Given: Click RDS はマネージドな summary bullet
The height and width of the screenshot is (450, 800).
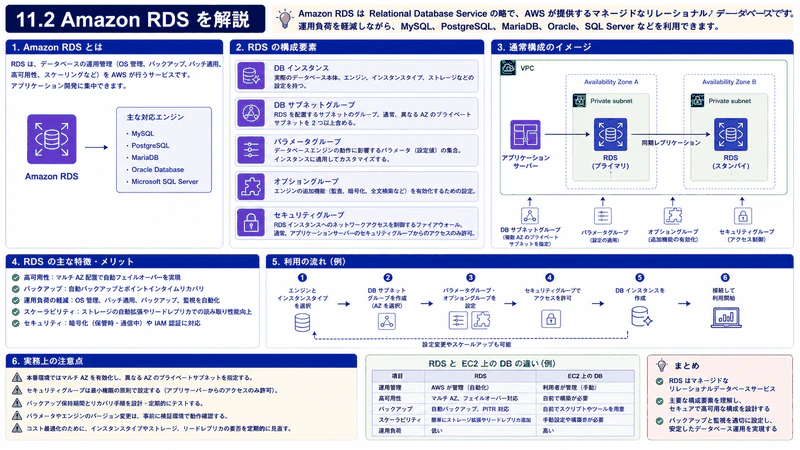Looking at the screenshot, I should click(721, 385).
